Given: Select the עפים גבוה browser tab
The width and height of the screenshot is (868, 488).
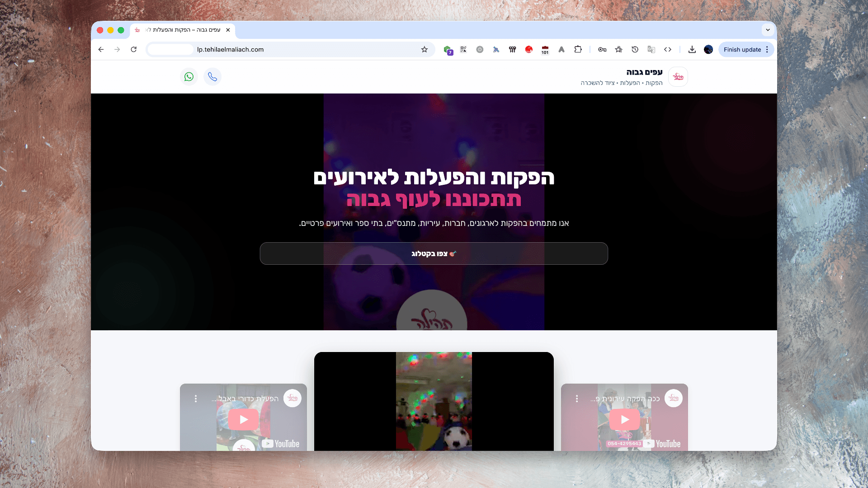Looking at the screenshot, I should (181, 30).
